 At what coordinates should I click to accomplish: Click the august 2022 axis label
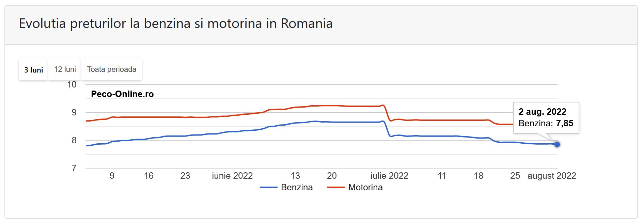pos(552,176)
